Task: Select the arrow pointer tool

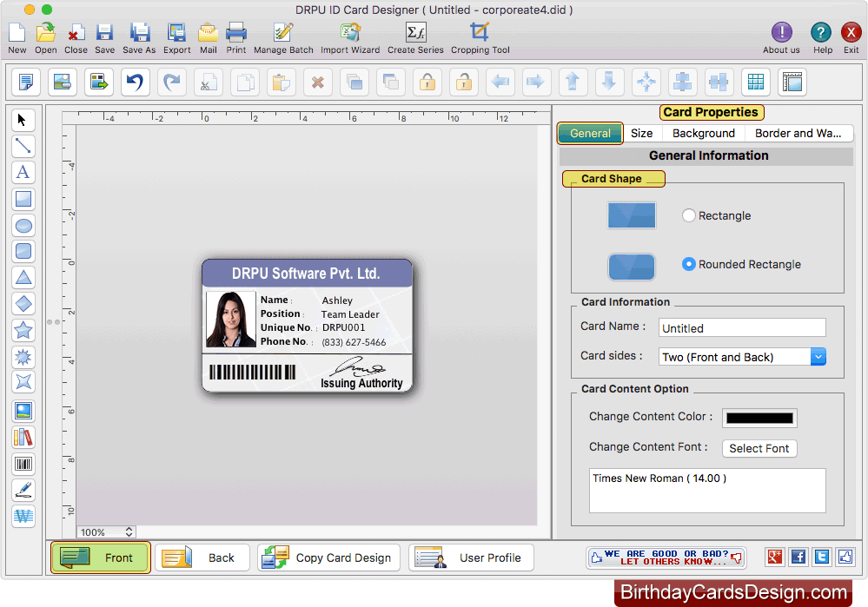Action: click(x=23, y=120)
